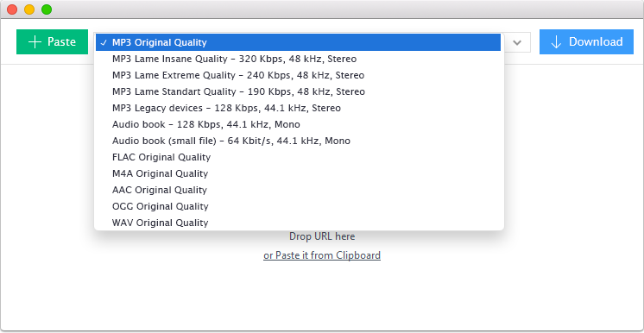Choose MP3 Lame Extreme Quality 240 Kbps
Viewport: 644px width, 333px height.
click(298, 75)
